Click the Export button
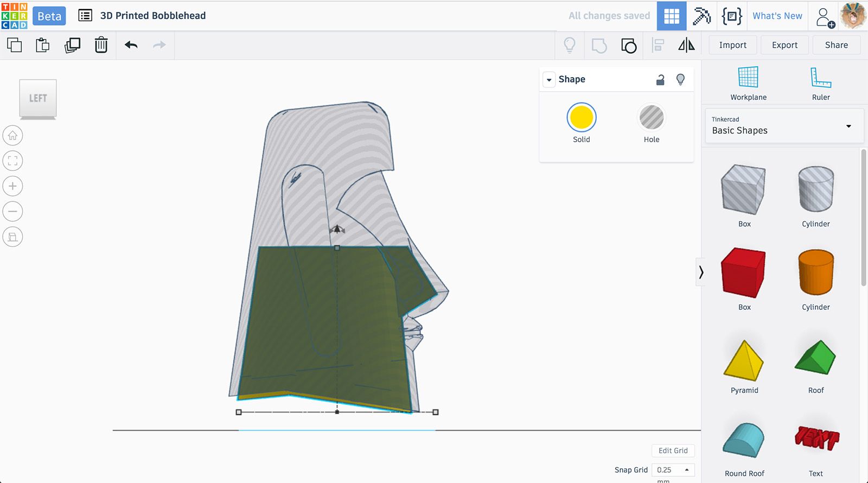 coord(784,45)
